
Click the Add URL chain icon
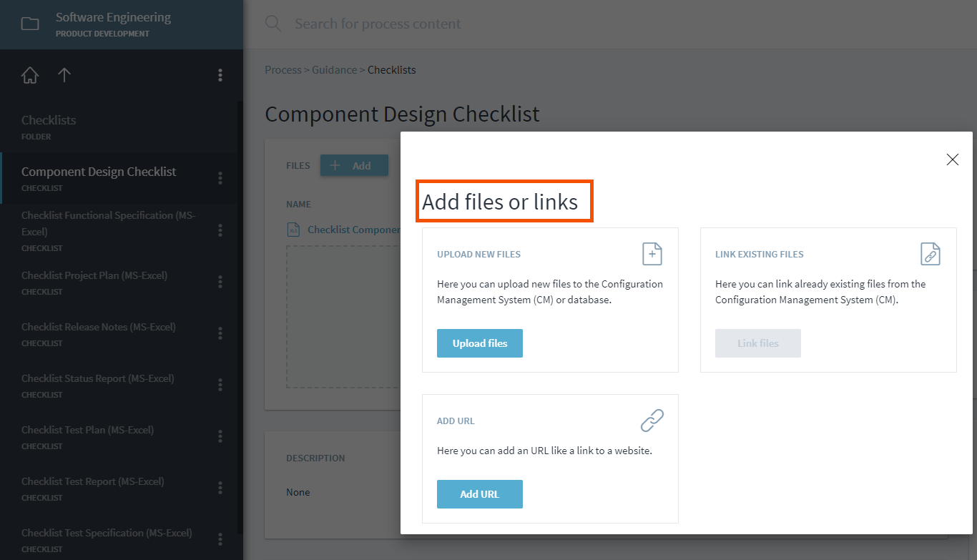652,421
